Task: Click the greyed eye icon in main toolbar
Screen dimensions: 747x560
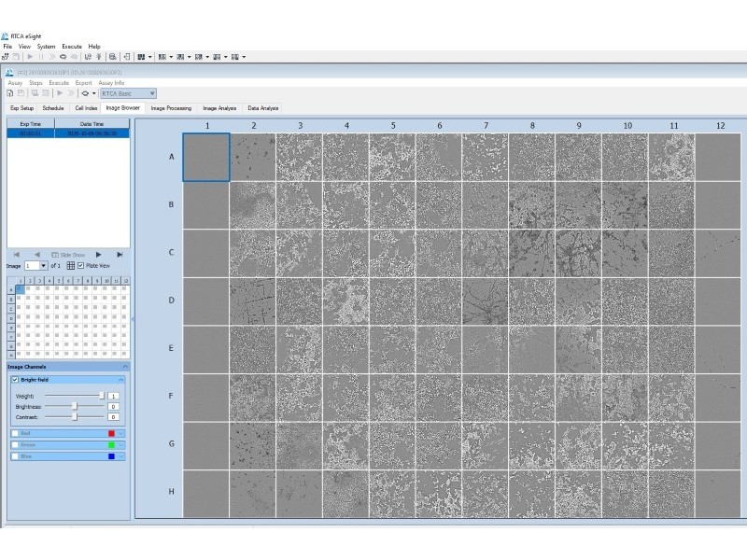Action: click(x=75, y=57)
